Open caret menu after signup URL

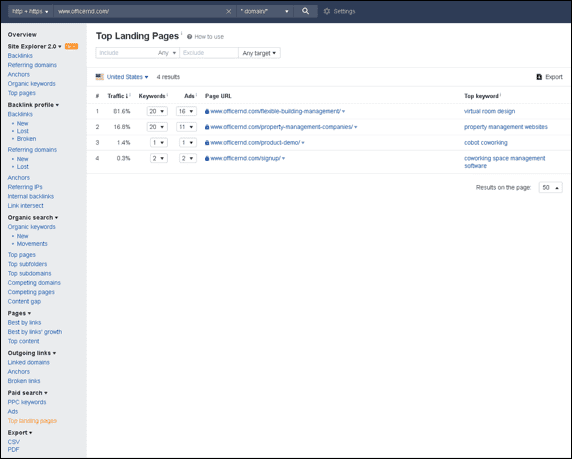[283, 159]
